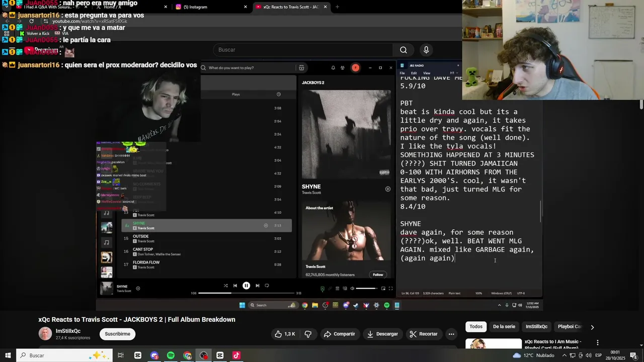644x362 pixels.
Task: Select the xQc Reacts to Travis Scott tab
Action: pos(291,7)
